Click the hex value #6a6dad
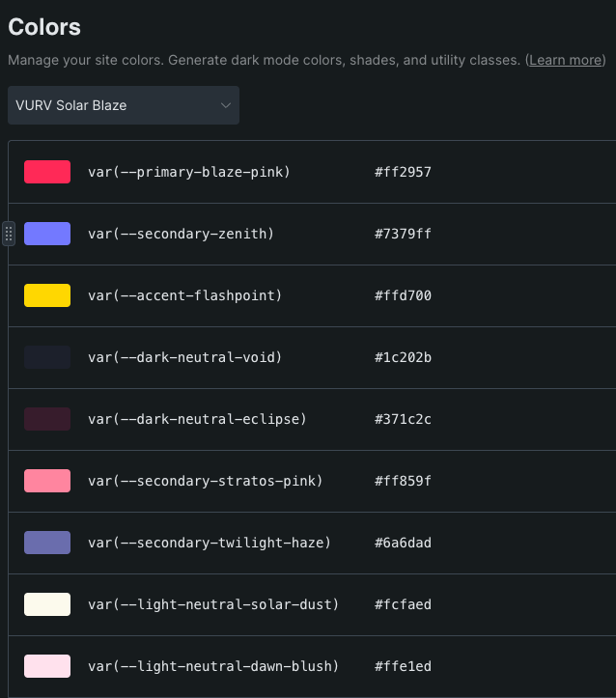Viewport: 616px width, 698px height. (403, 543)
